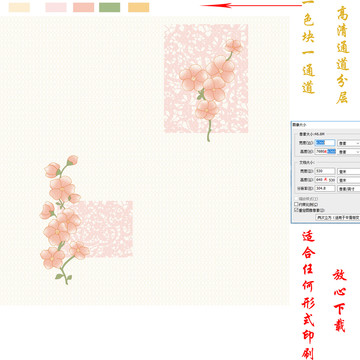360x360 pixels.
Task: Open the pixel height unit dropdown
Action: click(349, 152)
